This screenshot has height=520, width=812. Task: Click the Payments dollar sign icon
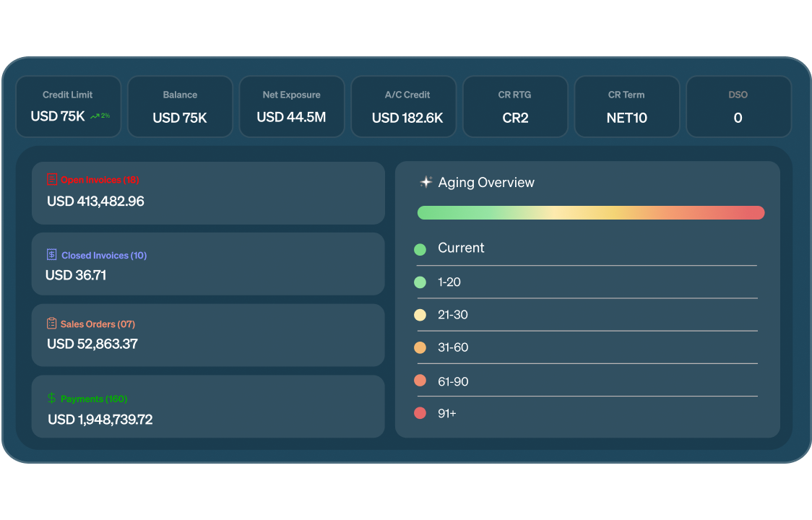coord(52,398)
